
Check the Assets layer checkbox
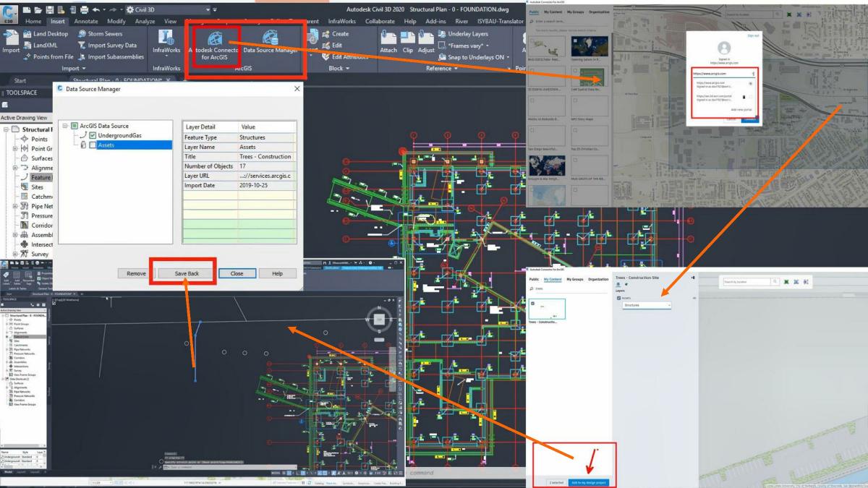click(93, 145)
